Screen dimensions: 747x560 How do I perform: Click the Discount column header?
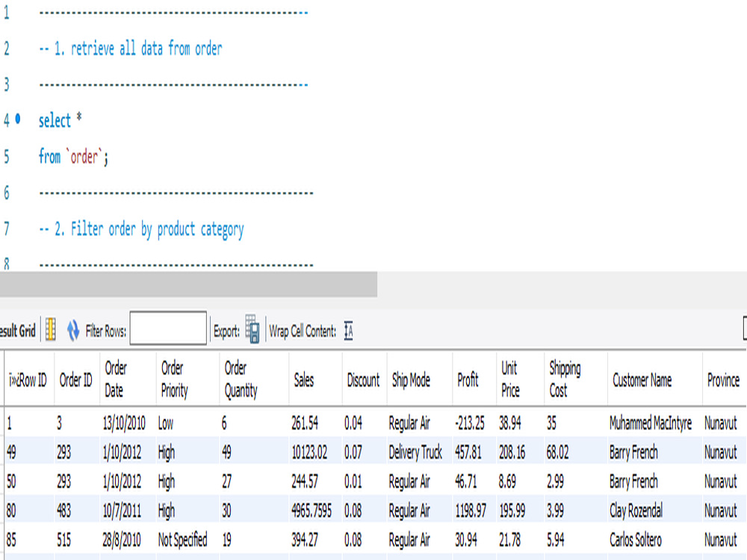pyautogui.click(x=363, y=380)
